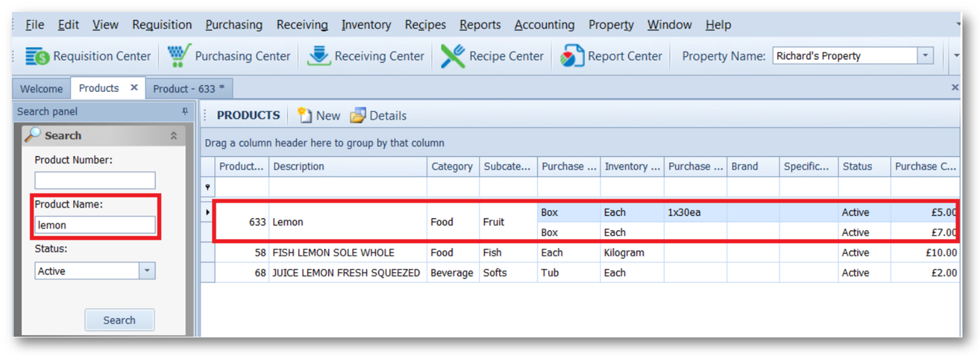Click the Product Number input field

(95, 180)
